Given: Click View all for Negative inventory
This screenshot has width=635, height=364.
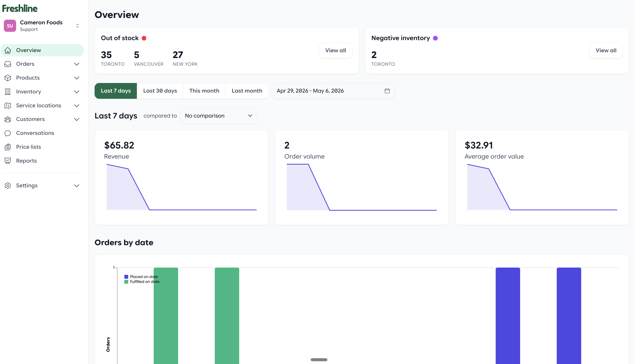Looking at the screenshot, I should pos(606,51).
